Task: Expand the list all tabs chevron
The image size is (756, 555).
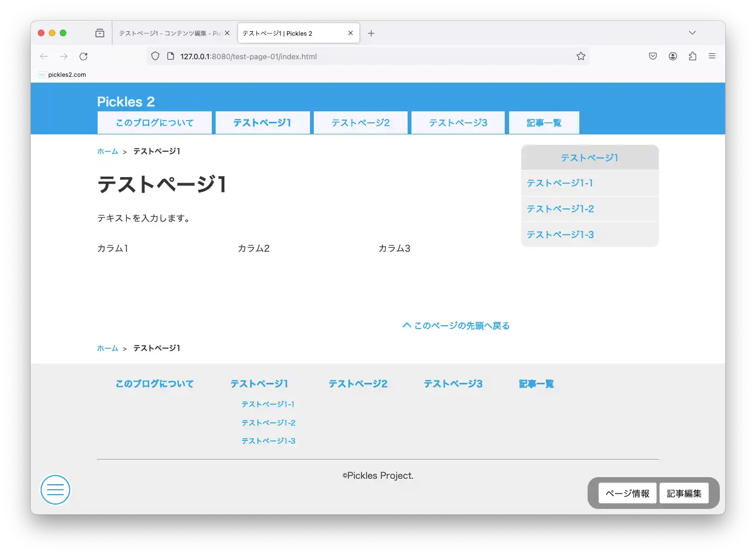Action: 692,33
